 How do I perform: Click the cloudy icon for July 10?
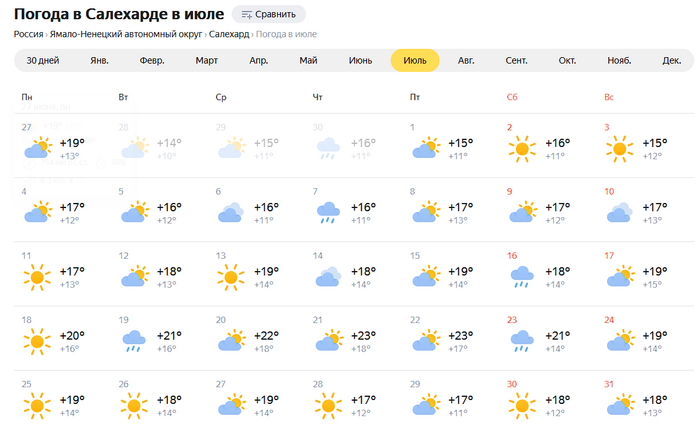(x=617, y=213)
